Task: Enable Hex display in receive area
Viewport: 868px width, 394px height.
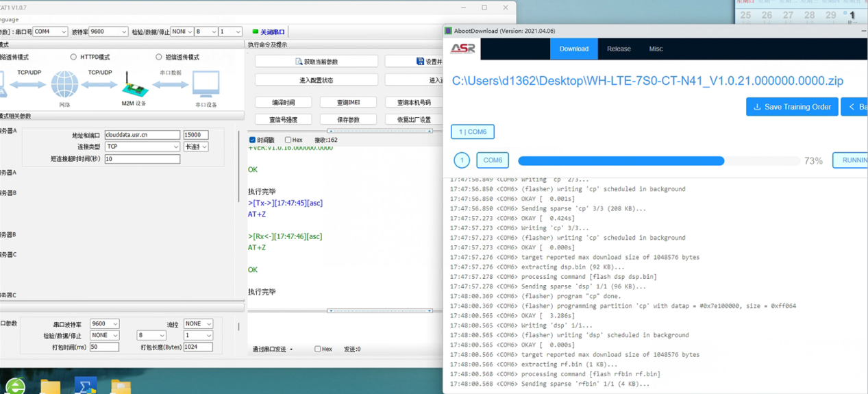Action: (288, 140)
